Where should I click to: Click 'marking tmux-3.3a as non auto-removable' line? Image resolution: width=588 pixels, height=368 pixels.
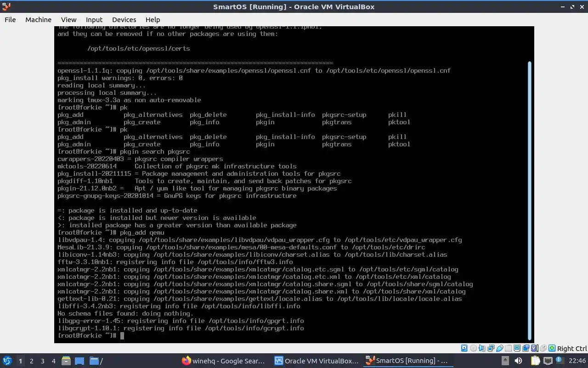(129, 100)
